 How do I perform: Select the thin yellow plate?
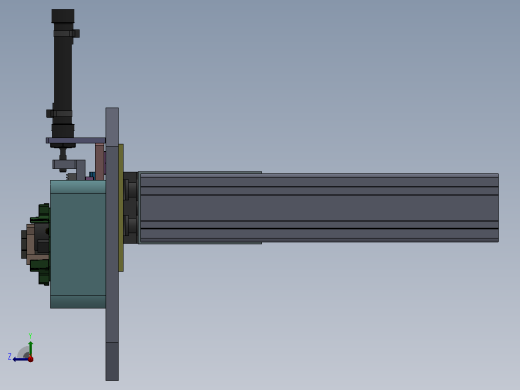point(121,208)
